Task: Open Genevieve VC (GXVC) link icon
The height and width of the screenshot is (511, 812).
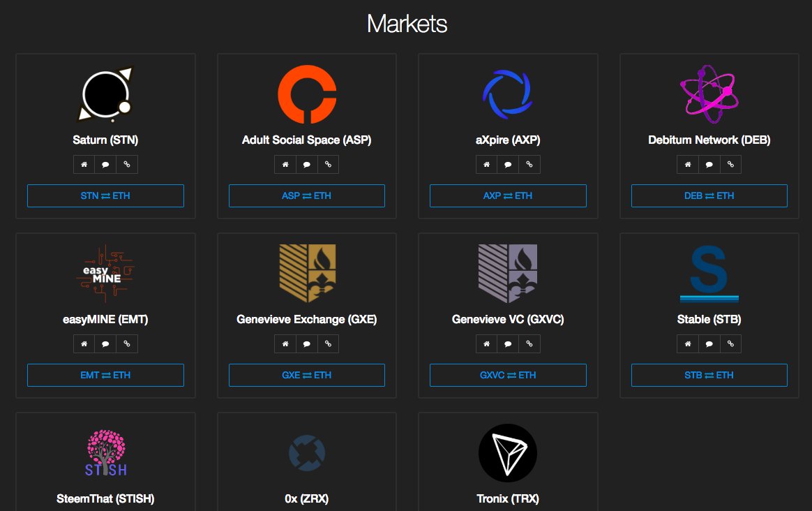Action: (x=529, y=343)
